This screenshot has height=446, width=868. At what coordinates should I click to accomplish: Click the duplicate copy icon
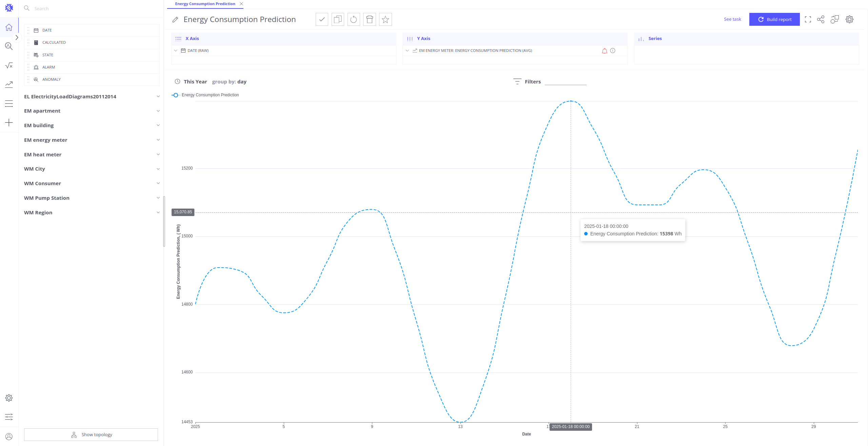[x=338, y=20]
